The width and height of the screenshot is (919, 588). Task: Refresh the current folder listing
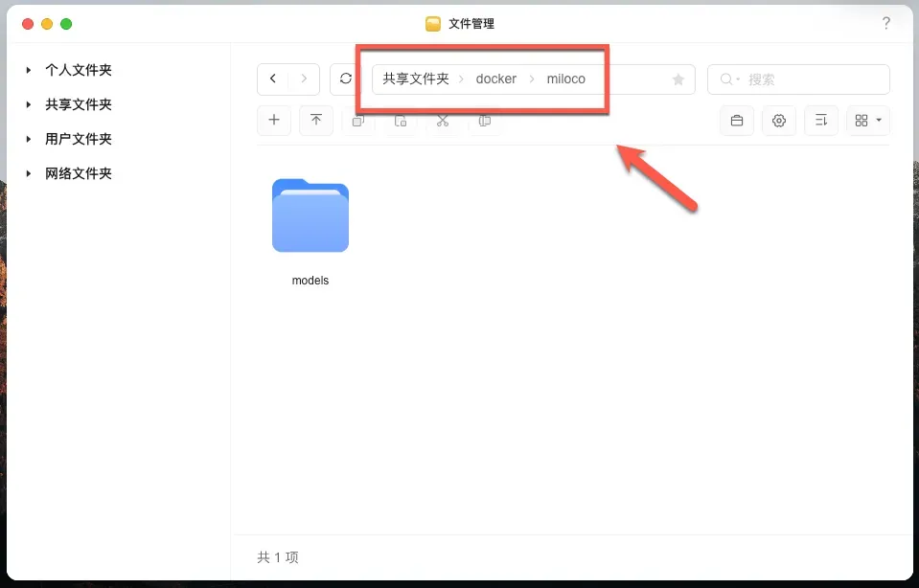pyautogui.click(x=346, y=79)
